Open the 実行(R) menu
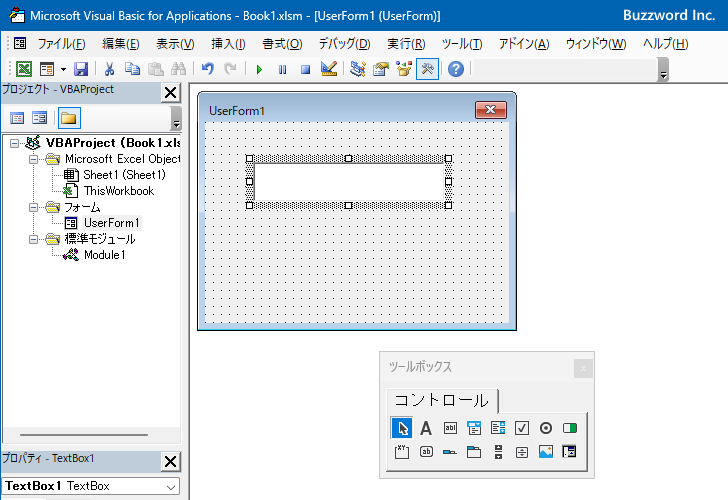 pyautogui.click(x=406, y=44)
